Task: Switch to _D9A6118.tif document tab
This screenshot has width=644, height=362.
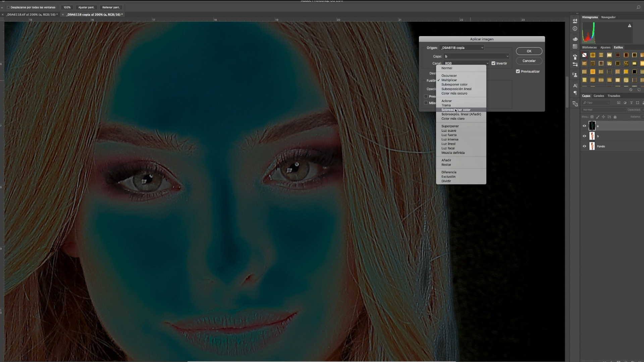Action: (32, 14)
